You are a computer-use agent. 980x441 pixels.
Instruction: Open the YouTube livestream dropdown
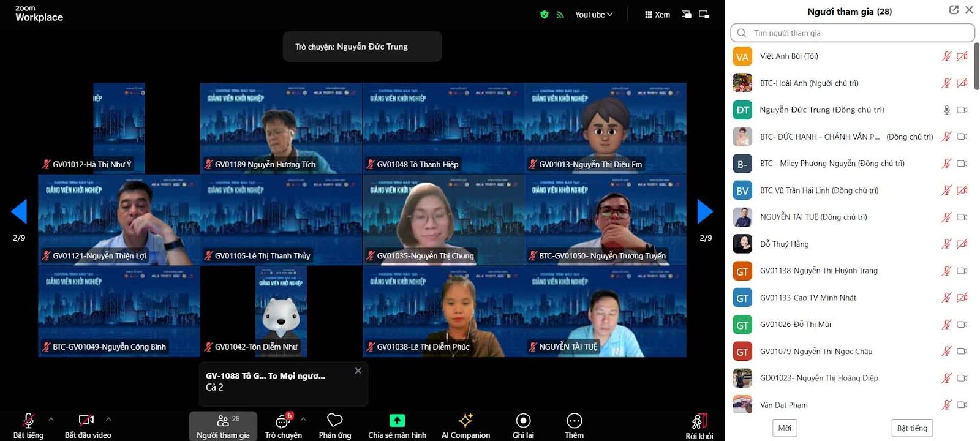[x=593, y=15]
